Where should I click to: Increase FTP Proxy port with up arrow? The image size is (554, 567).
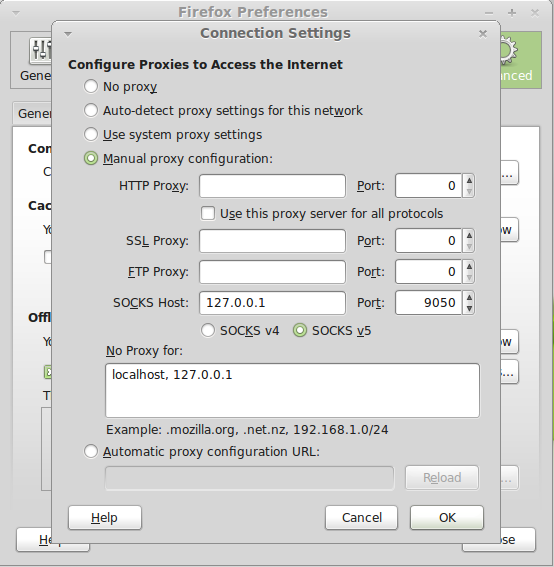click(x=469, y=267)
